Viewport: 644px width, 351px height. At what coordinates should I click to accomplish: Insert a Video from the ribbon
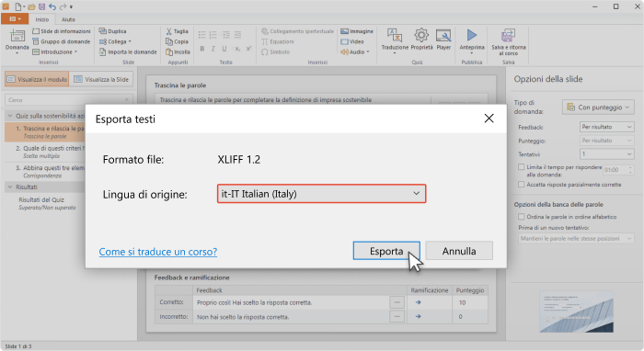[x=352, y=41]
